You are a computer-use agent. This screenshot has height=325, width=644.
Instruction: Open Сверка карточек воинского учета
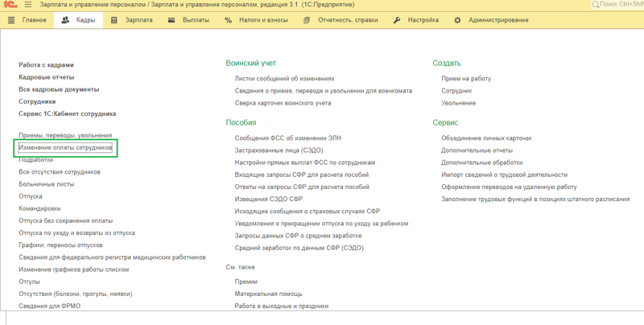pos(283,103)
